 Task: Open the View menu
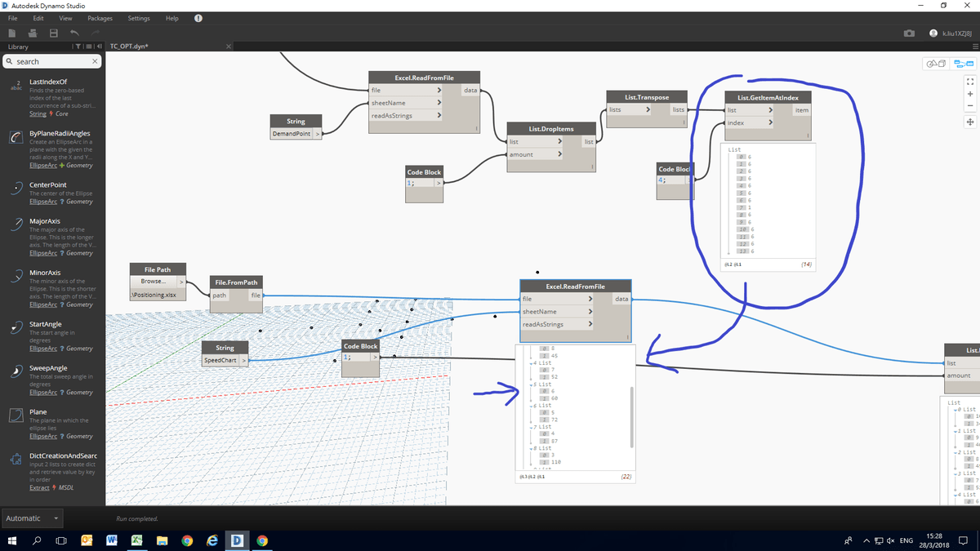coord(66,18)
